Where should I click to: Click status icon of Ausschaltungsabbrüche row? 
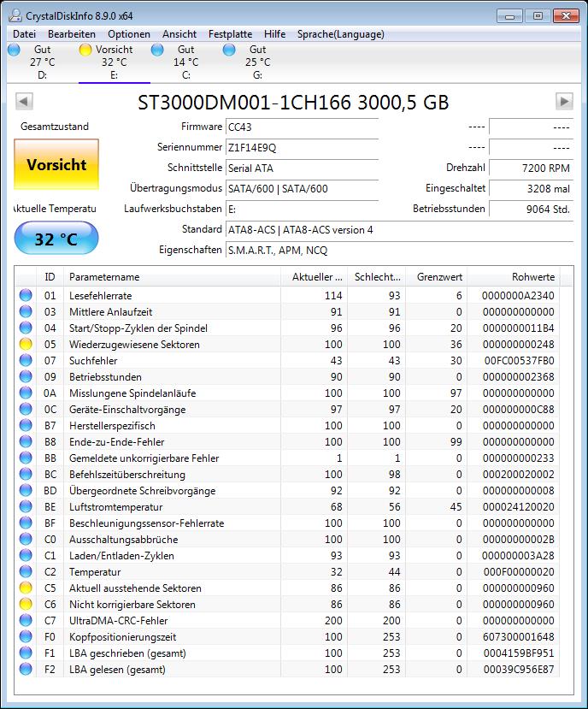[x=26, y=539]
